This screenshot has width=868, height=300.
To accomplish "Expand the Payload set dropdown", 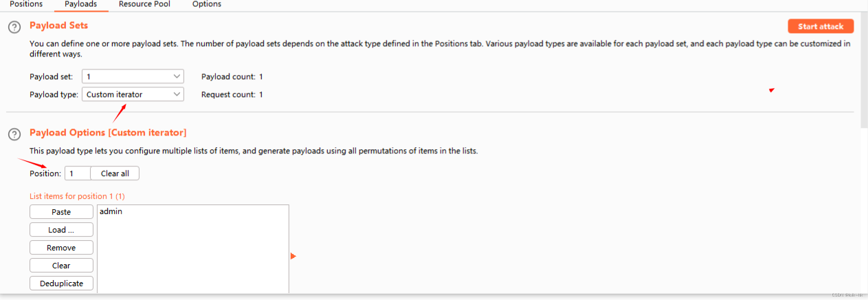I will (133, 76).
